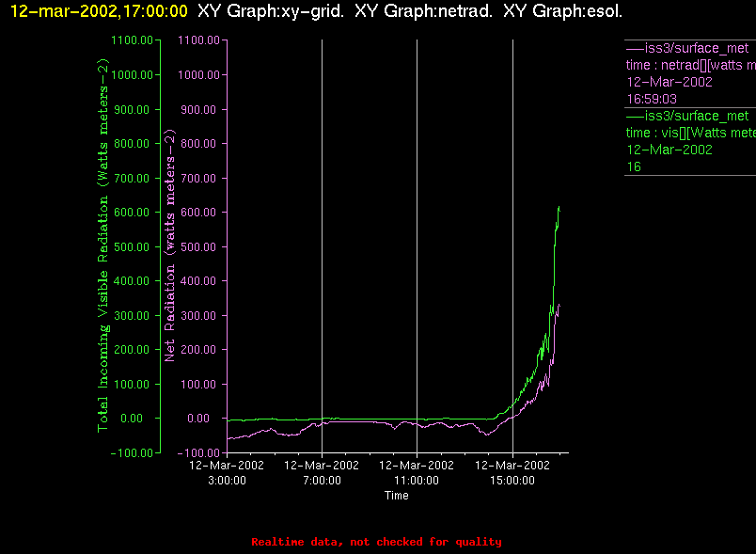Click green axis tick 600.00
Screen dimensions: 756x554
[132, 213]
